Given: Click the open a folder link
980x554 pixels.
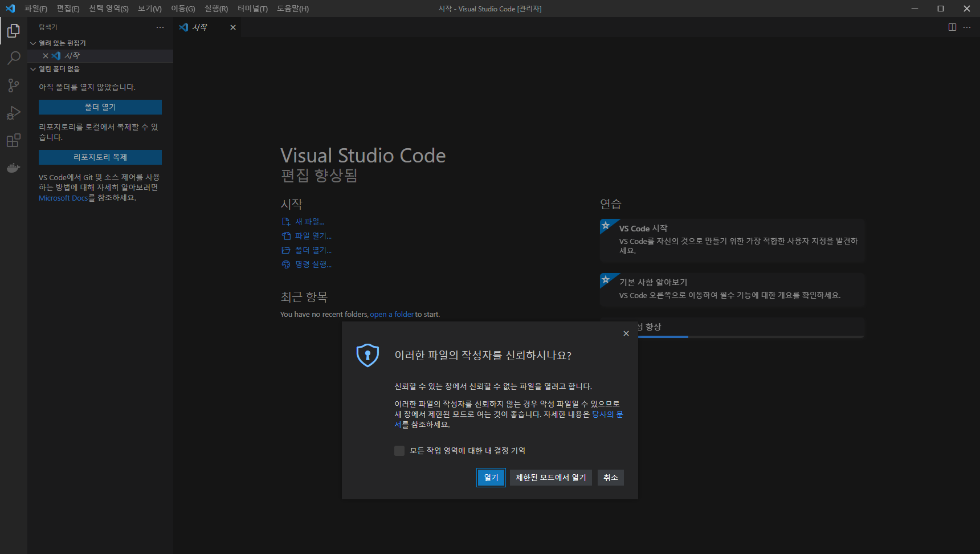Looking at the screenshot, I should pos(391,315).
